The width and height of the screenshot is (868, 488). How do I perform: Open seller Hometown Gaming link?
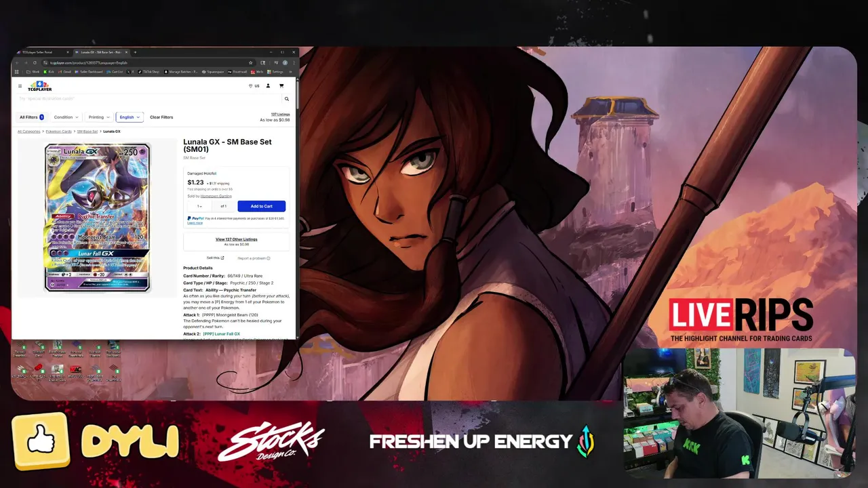pos(216,196)
